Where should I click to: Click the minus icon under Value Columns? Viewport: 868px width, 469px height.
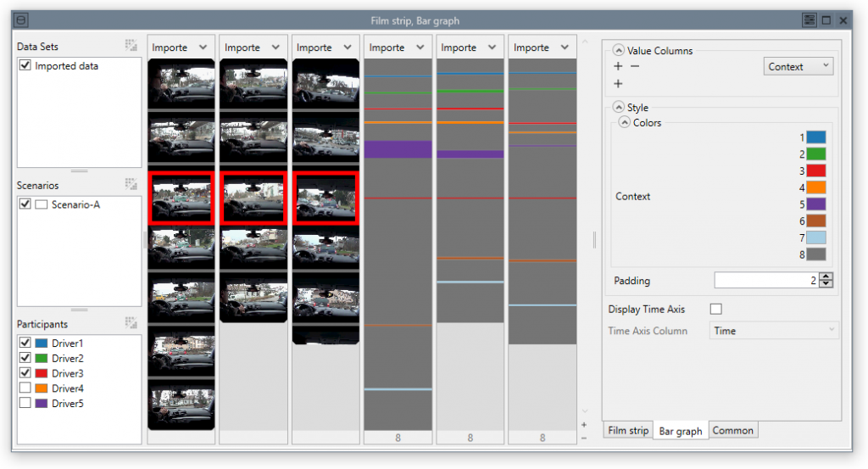[x=635, y=66]
